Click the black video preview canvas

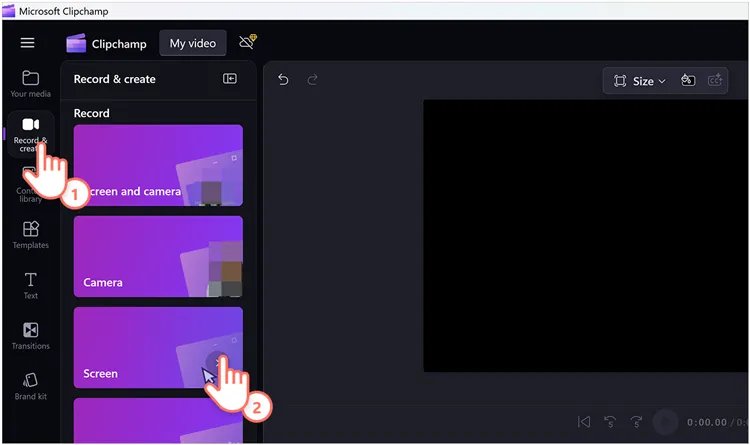tap(586, 235)
